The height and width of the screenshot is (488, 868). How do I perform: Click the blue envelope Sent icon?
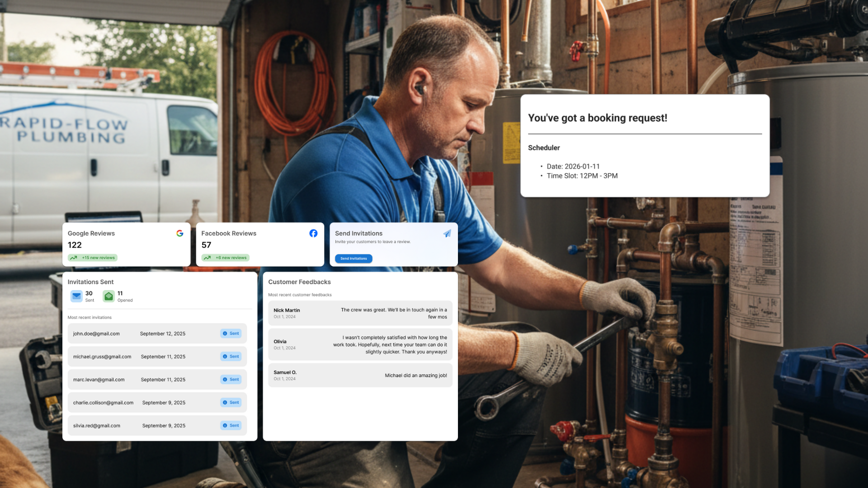[76, 296]
